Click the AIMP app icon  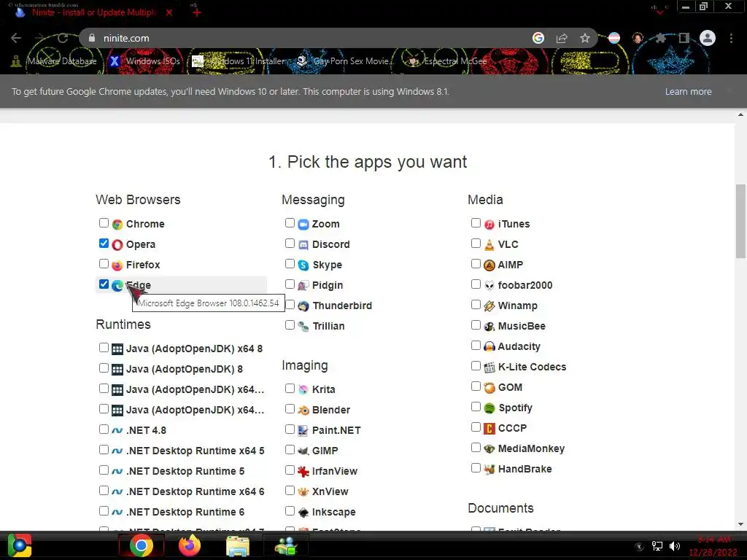(489, 265)
